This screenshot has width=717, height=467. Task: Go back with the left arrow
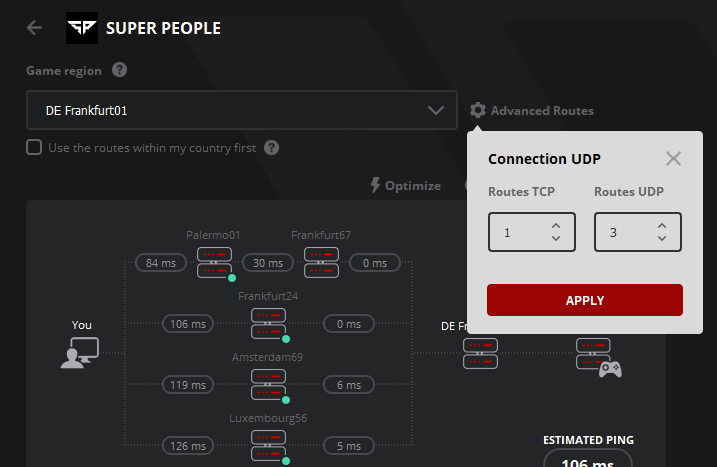(34, 28)
